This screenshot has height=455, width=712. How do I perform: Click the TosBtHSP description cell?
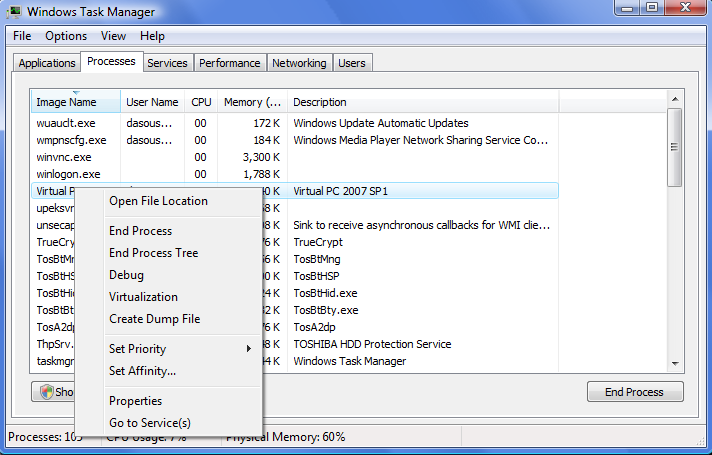[316, 276]
